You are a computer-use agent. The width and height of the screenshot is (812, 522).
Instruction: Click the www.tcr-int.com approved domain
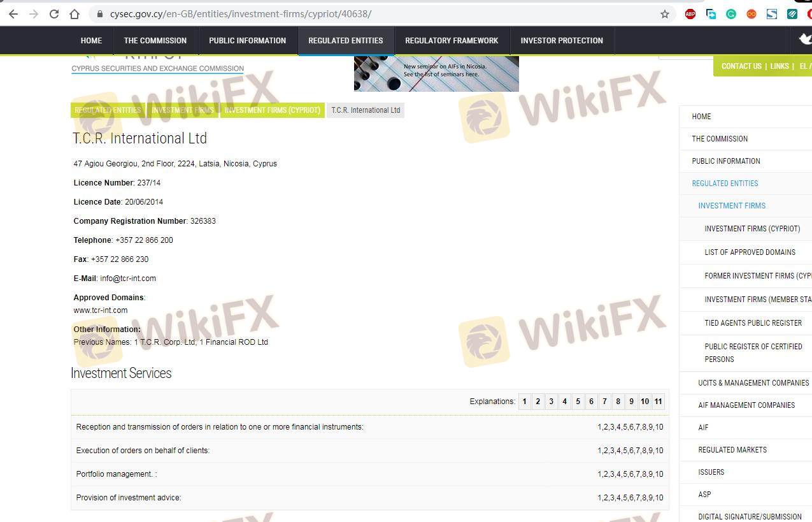pyautogui.click(x=101, y=310)
